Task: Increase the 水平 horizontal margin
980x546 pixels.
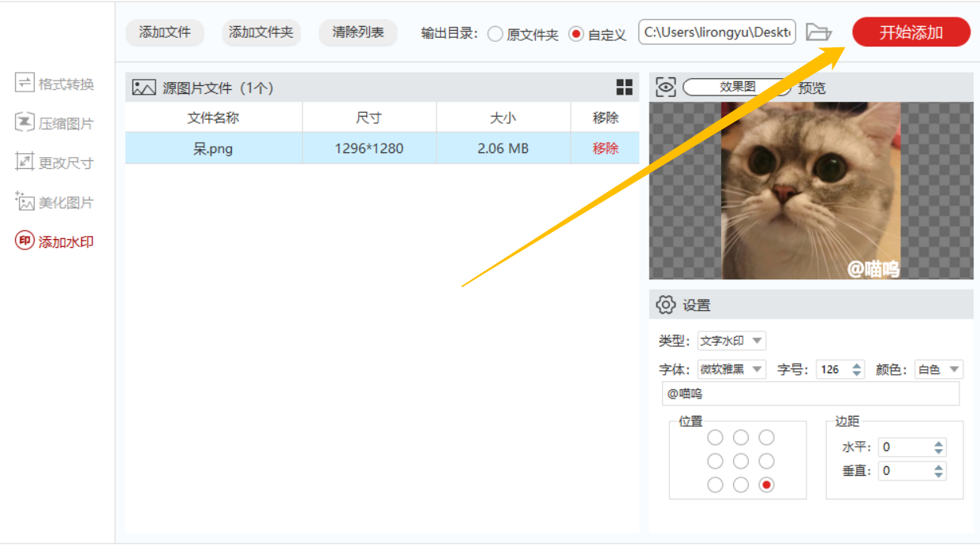Action: [x=938, y=443]
